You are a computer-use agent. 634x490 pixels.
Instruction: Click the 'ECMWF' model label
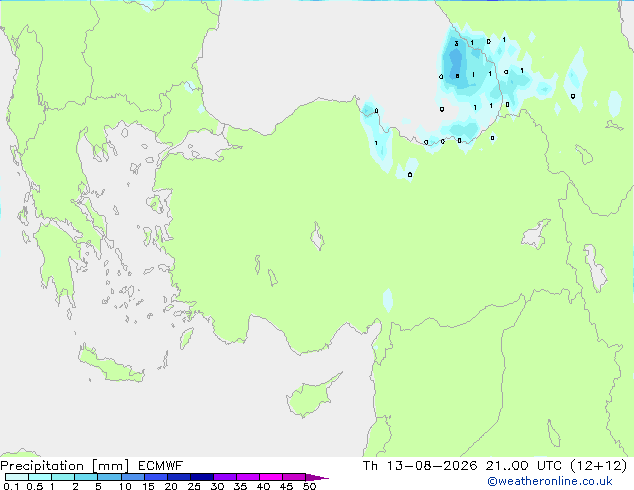click(x=161, y=466)
